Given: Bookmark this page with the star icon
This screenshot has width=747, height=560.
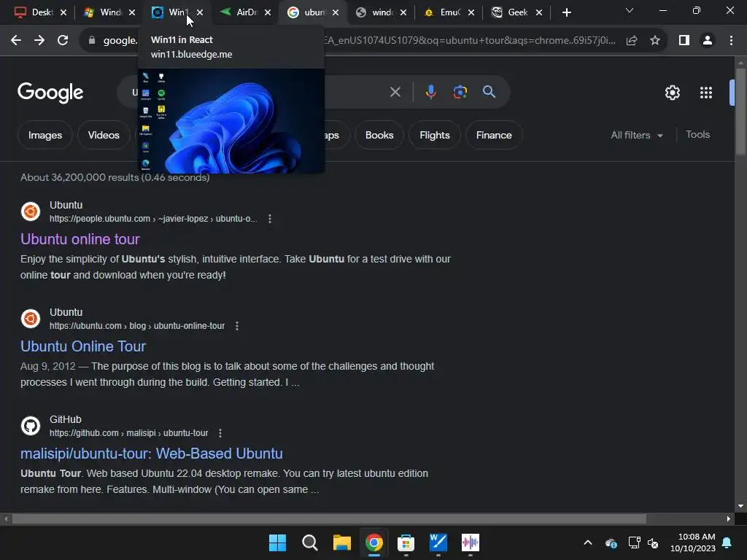Looking at the screenshot, I should tap(655, 41).
